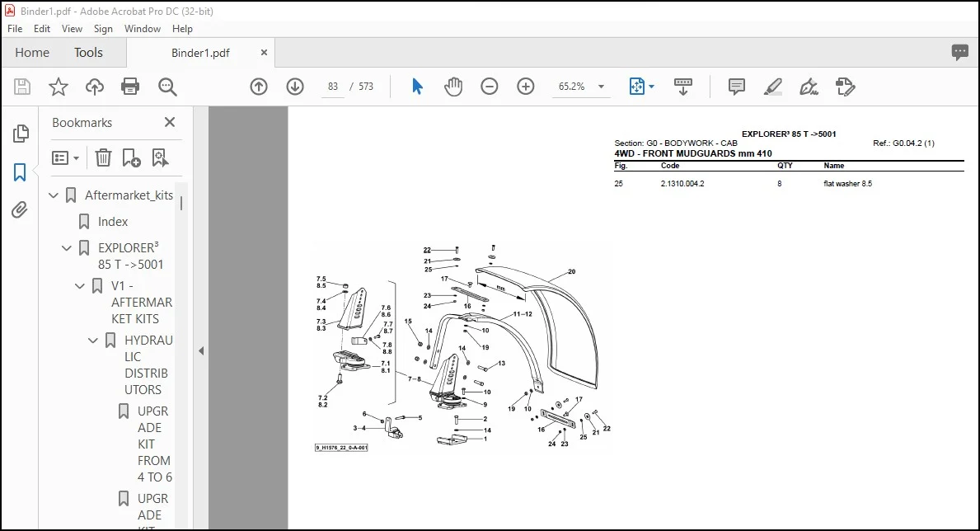Open the Sign document pen tool
Screen dimensions: 980x531
[x=809, y=87]
